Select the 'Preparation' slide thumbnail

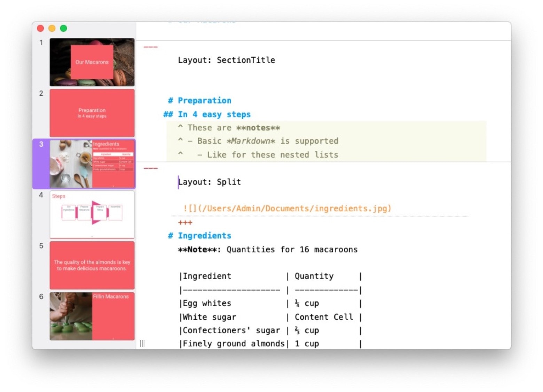point(92,112)
